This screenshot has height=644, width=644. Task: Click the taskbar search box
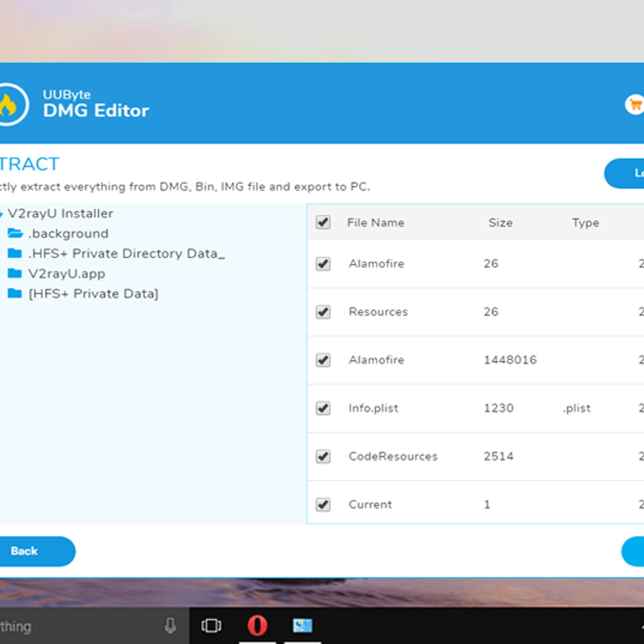(95, 626)
